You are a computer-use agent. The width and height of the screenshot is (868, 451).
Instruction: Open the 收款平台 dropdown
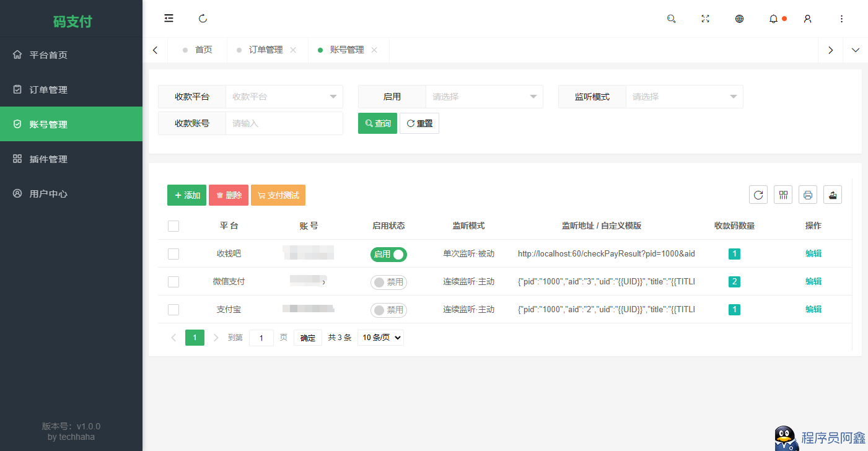coord(284,97)
